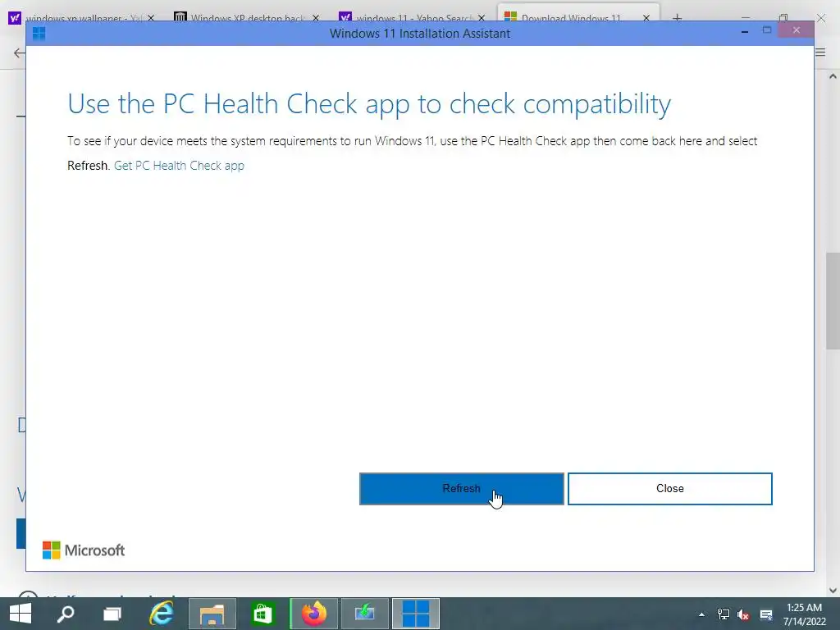Open the Windows Start menu
Viewport: 840px width, 630px height.
21,614
